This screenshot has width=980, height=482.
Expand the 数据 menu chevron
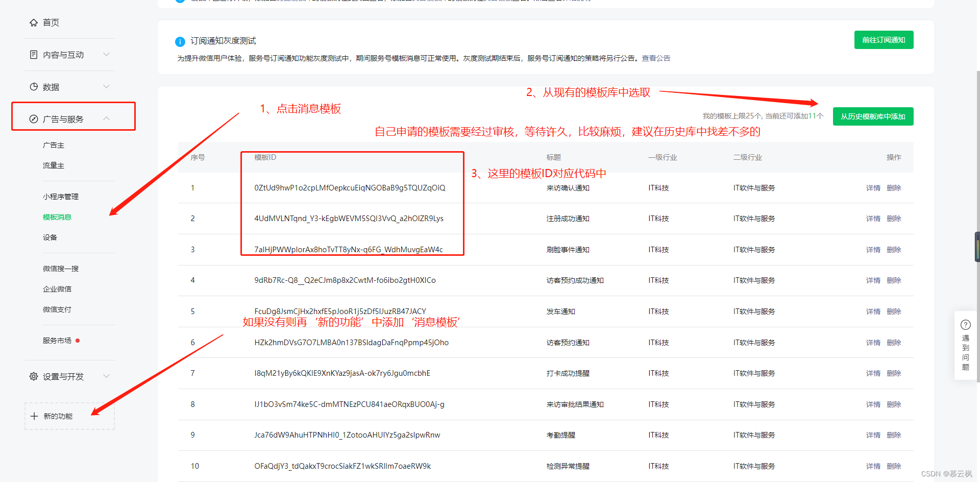pos(106,86)
